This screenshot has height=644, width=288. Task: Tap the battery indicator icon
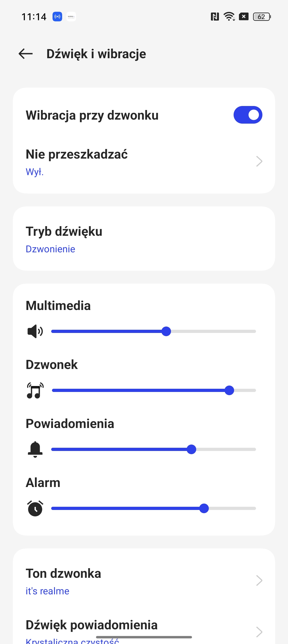(262, 17)
